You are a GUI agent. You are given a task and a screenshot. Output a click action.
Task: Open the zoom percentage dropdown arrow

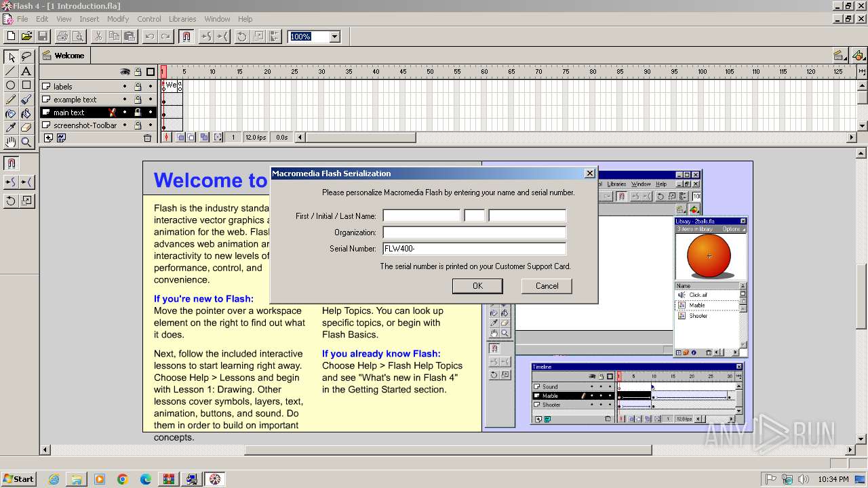tap(334, 37)
